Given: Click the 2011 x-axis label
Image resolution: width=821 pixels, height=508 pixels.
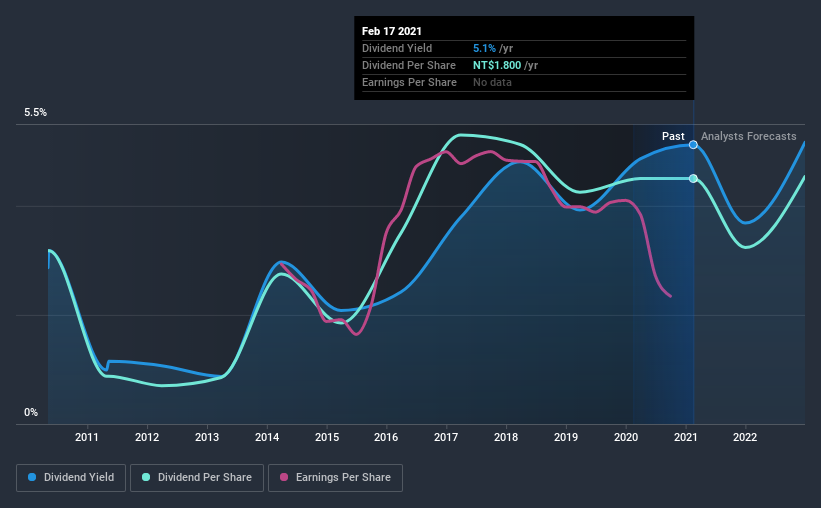Looking at the screenshot, I should [x=87, y=437].
